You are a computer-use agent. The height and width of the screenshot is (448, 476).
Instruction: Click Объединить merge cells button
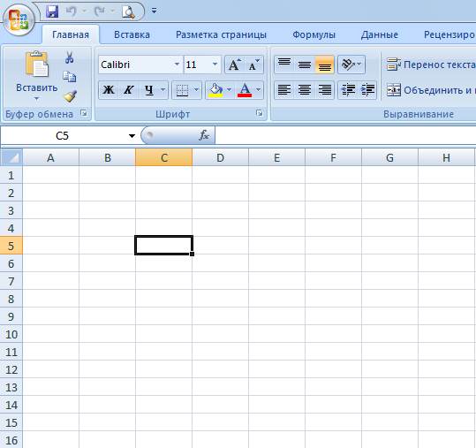click(431, 90)
